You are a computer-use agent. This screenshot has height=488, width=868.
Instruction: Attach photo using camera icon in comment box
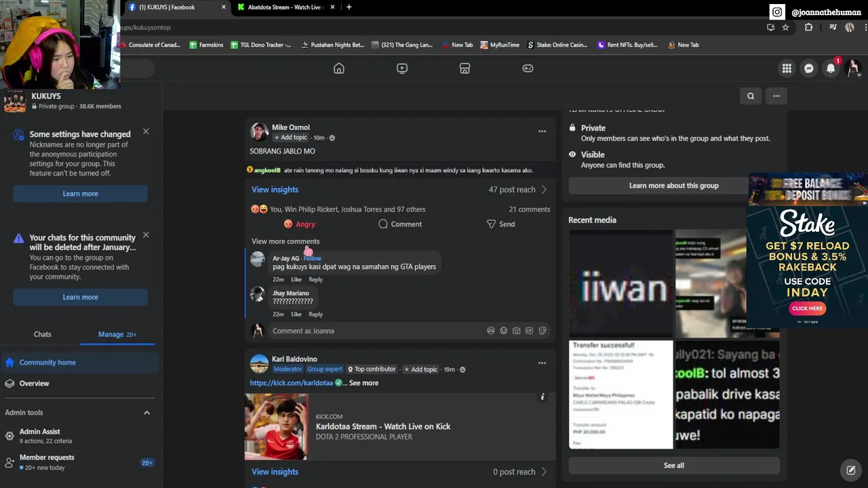tap(516, 331)
